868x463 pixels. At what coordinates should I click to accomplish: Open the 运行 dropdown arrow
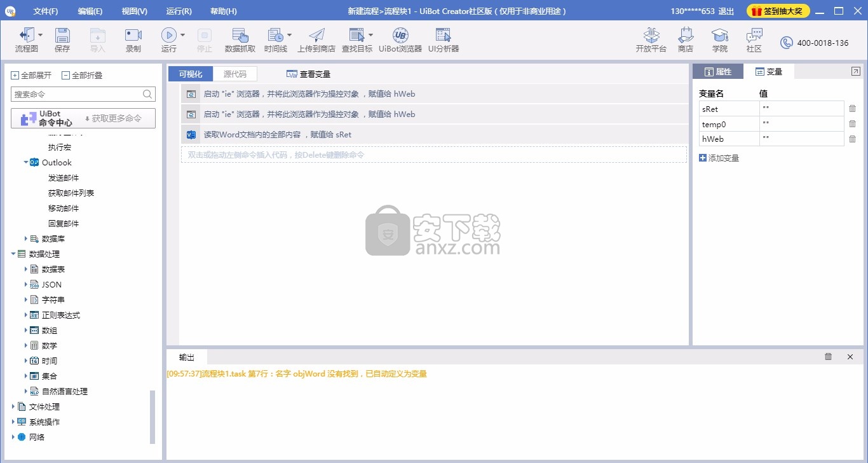point(183,36)
